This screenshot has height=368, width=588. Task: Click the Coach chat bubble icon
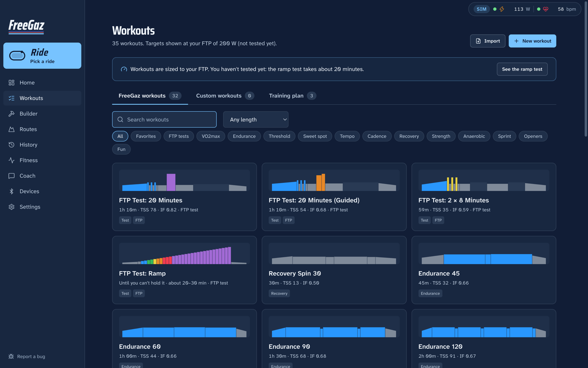point(11,176)
